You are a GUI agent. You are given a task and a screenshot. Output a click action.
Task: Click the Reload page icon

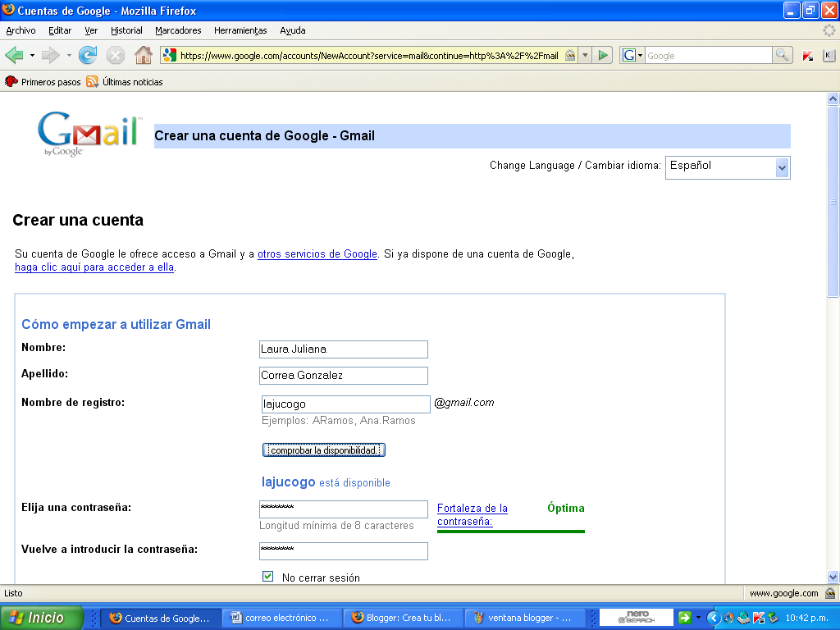pos(88,55)
